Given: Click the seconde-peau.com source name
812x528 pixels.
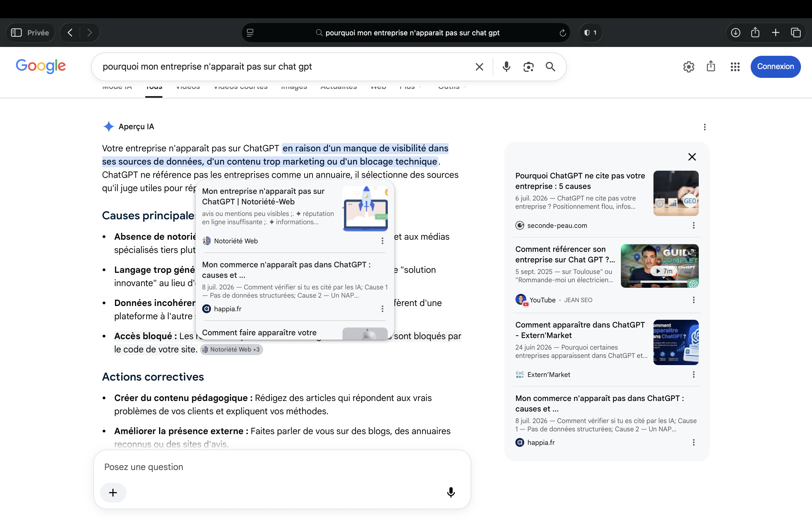Looking at the screenshot, I should click(x=557, y=225).
